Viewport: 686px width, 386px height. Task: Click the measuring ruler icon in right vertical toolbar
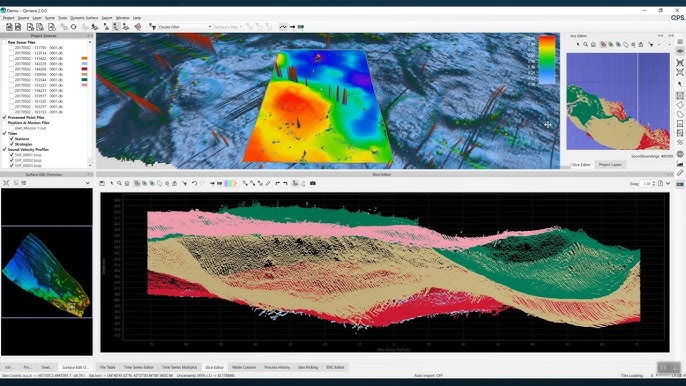click(x=680, y=173)
